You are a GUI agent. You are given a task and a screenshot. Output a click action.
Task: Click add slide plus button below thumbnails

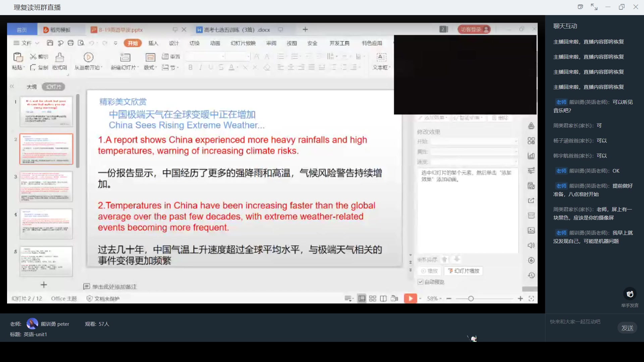pyautogui.click(x=44, y=285)
